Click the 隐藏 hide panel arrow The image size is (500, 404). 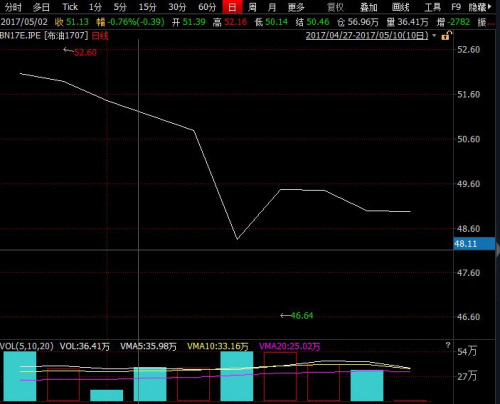(x=480, y=7)
